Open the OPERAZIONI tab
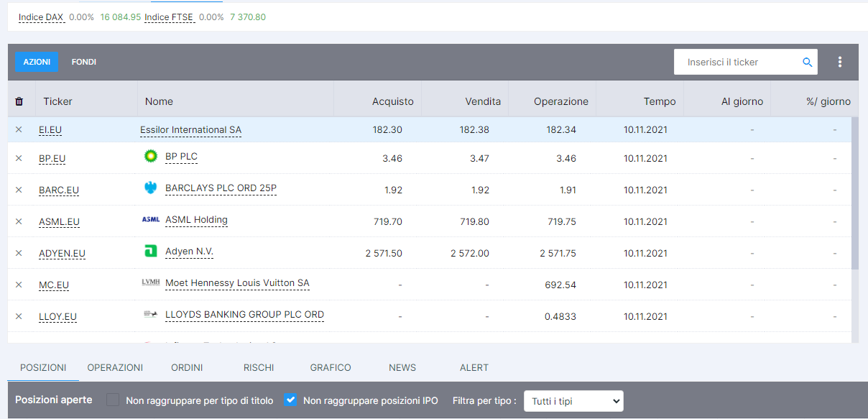The width and height of the screenshot is (868, 419). tap(115, 367)
